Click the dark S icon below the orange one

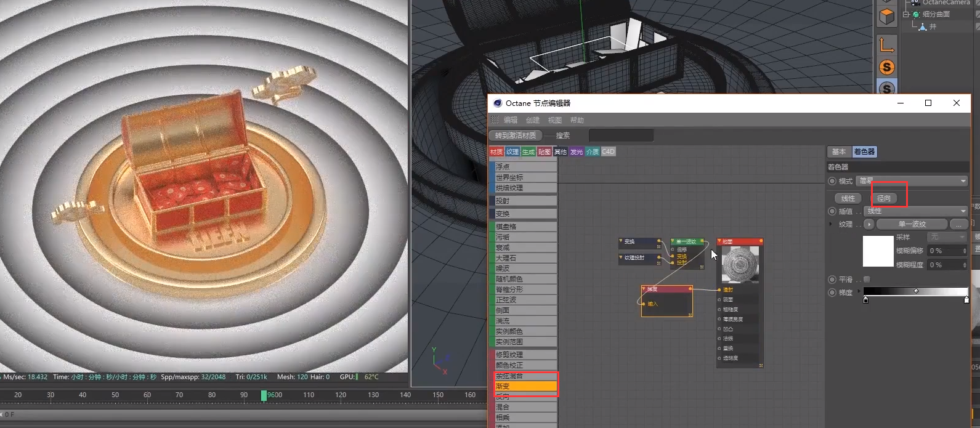coord(886,88)
